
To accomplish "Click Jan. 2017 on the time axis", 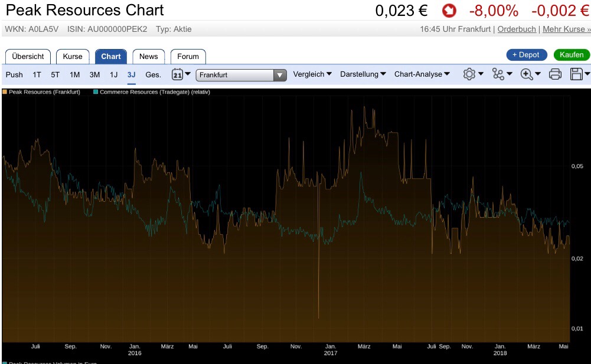I will pos(331,350).
